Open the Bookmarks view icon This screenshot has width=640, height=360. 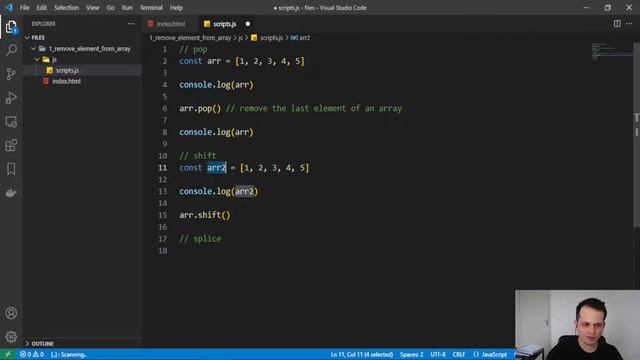click(11, 169)
